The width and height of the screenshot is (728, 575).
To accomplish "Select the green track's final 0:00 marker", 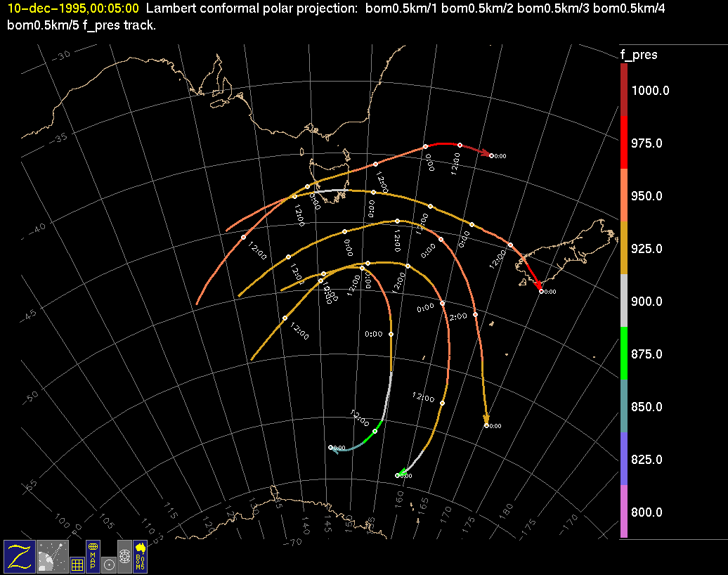I will (x=398, y=475).
